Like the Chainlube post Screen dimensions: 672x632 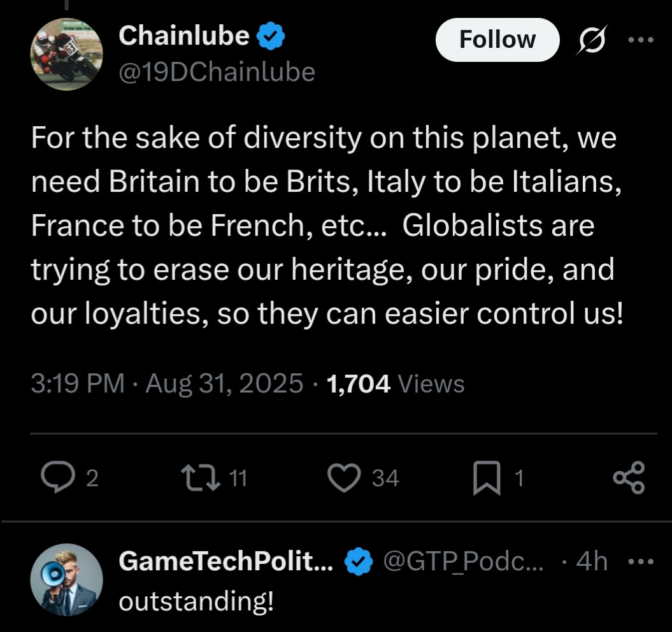click(344, 477)
